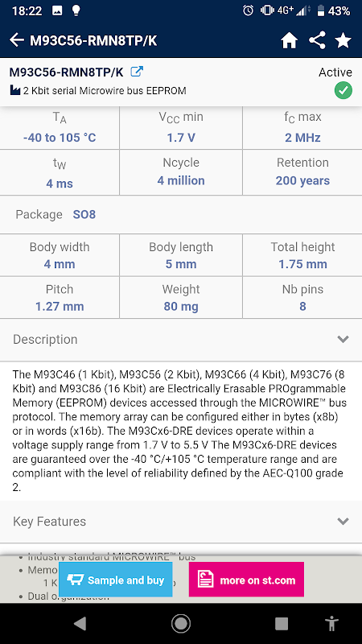Screen dimensions: 362x644
Task: Tap Android back navigation button
Action: (80, 623)
